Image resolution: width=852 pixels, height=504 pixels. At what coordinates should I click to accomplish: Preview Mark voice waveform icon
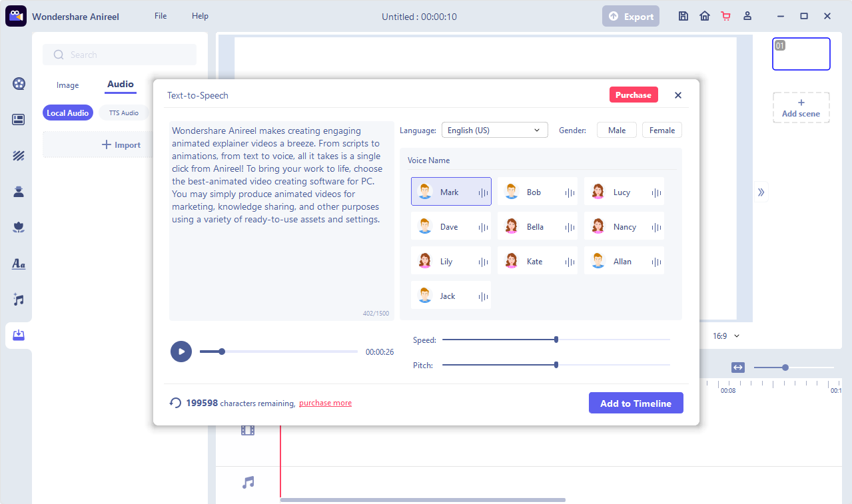483,192
